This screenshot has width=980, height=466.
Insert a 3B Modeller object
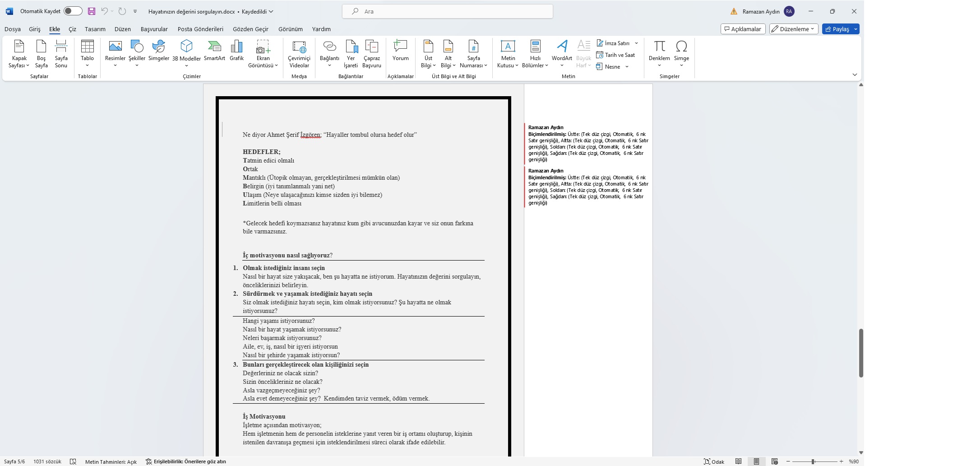click(x=186, y=54)
